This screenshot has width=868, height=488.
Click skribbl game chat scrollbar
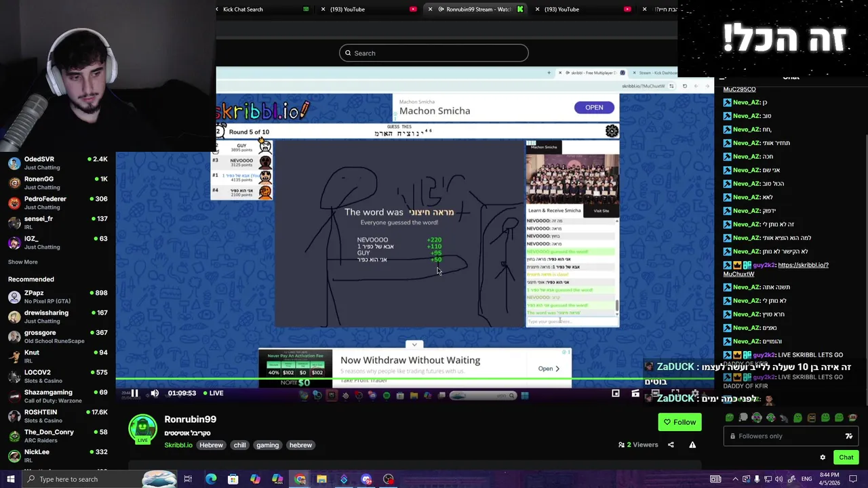tap(617, 306)
